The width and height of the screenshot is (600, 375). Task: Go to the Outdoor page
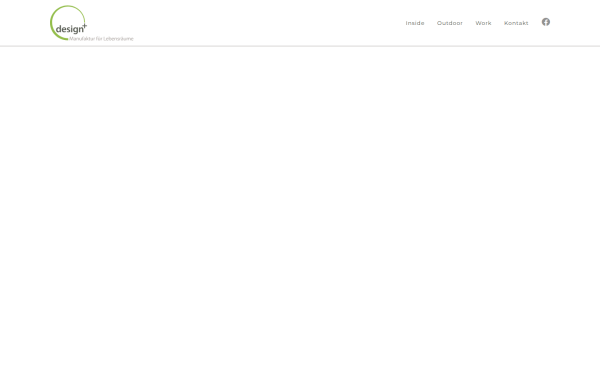pos(450,23)
